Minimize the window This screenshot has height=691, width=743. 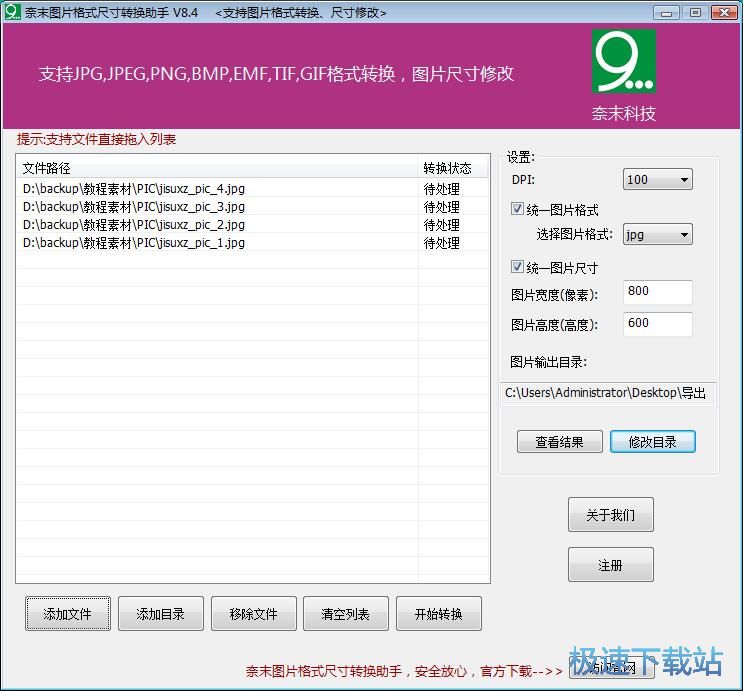666,12
